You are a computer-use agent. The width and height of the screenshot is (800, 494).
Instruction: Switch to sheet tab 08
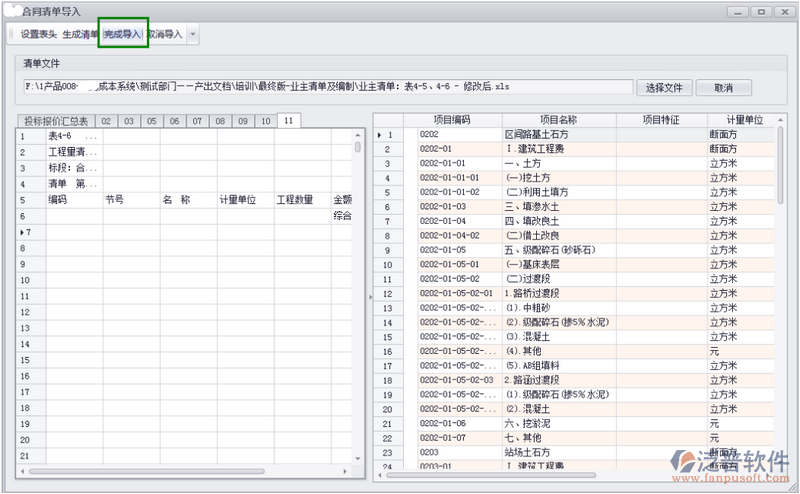219,121
